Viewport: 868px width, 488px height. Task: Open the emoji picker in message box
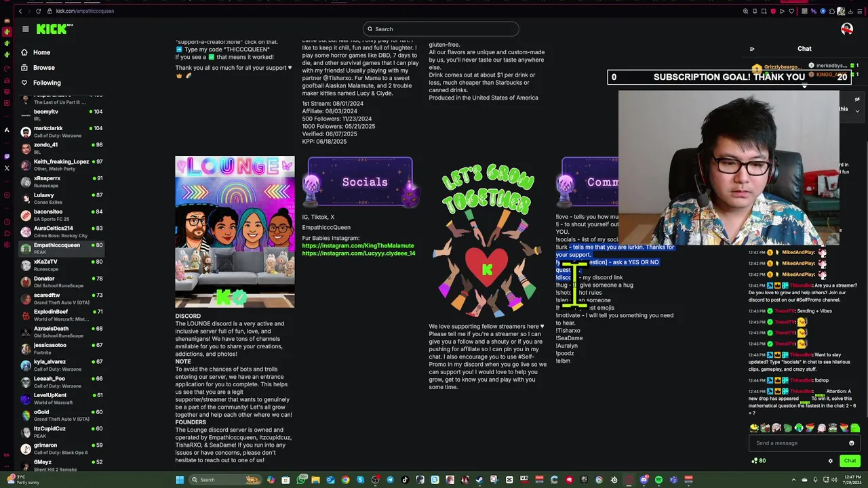(x=852, y=443)
